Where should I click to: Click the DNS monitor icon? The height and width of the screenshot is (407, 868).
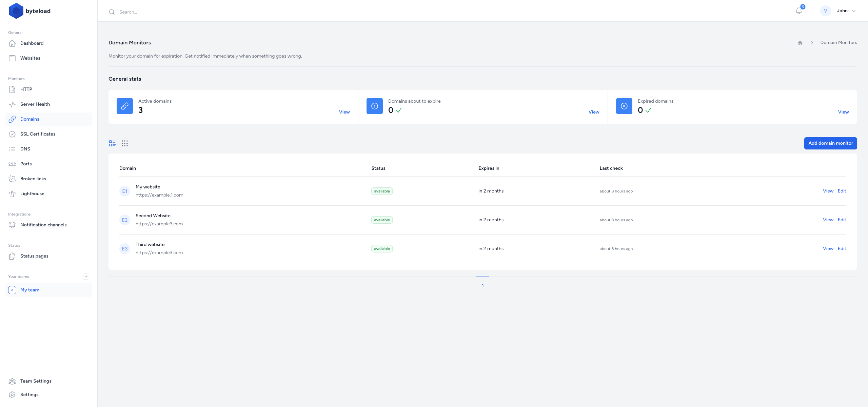(12, 149)
